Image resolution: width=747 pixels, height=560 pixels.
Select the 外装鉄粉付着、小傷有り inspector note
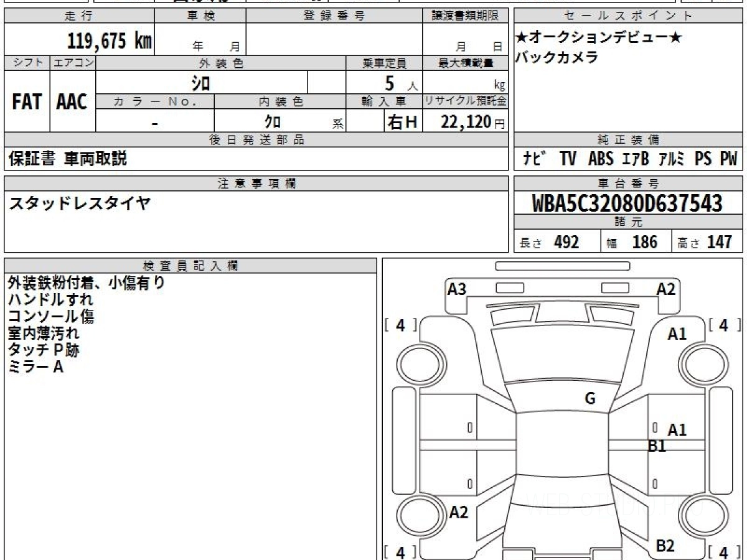pos(87,283)
